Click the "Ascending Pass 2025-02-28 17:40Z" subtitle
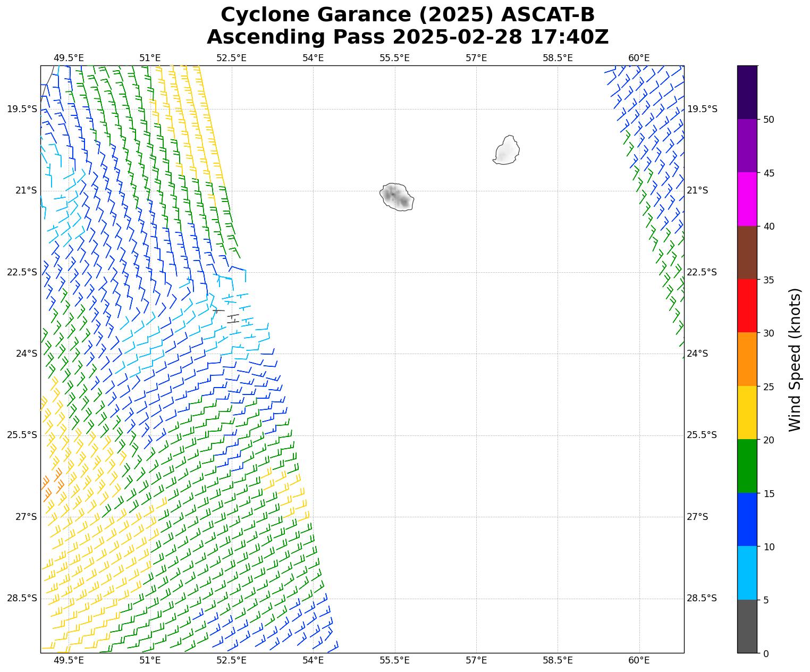The image size is (810, 672). (407, 37)
